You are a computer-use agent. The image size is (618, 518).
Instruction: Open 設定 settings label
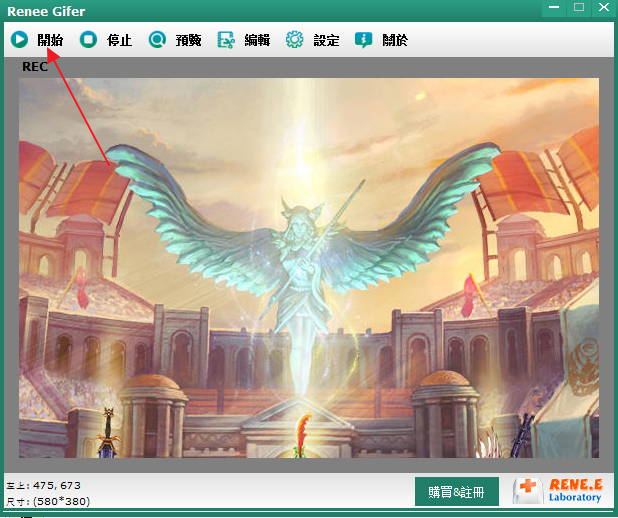(x=326, y=40)
